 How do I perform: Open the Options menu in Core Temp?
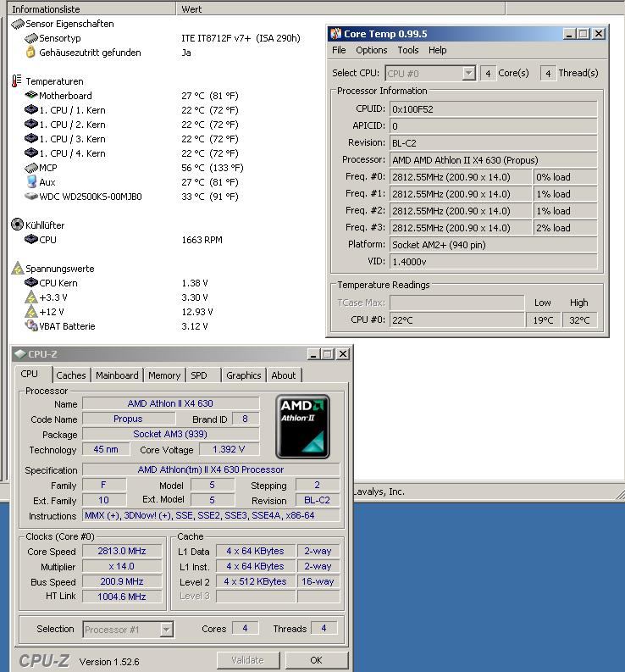(x=372, y=50)
